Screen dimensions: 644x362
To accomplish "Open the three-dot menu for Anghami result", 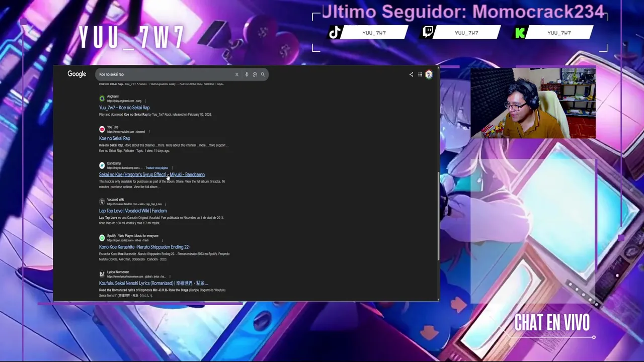I will click(146, 101).
